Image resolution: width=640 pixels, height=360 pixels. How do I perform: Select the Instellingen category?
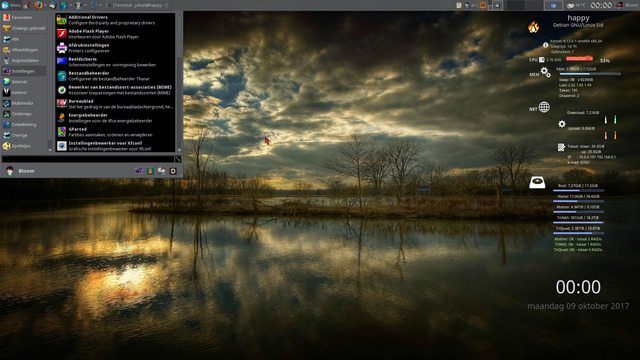tap(24, 71)
